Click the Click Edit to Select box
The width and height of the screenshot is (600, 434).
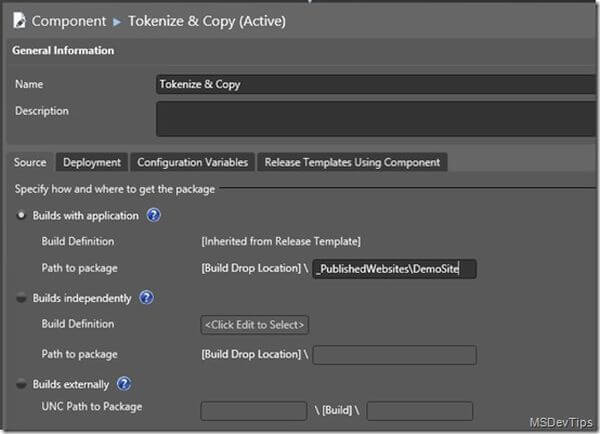[x=254, y=325]
